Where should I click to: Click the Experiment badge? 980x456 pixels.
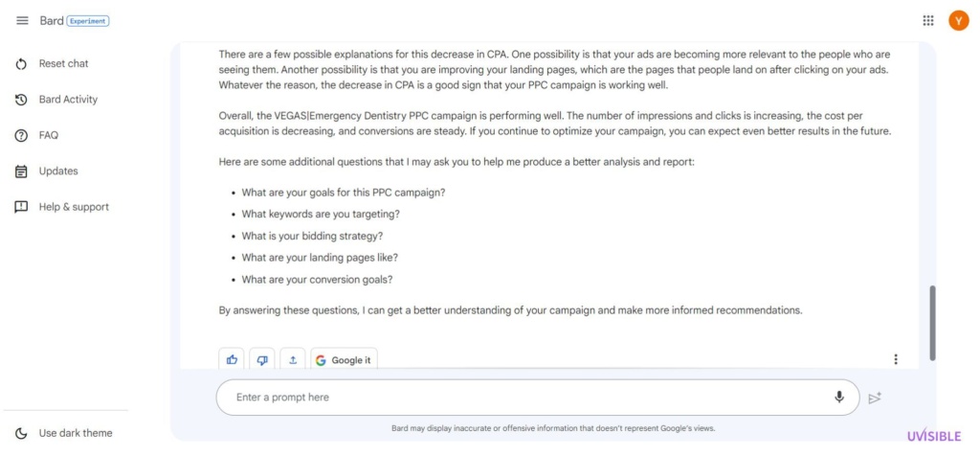pos(88,21)
